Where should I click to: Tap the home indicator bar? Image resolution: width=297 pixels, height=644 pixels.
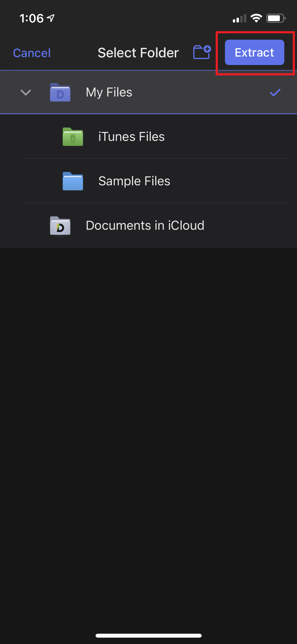tap(149, 636)
